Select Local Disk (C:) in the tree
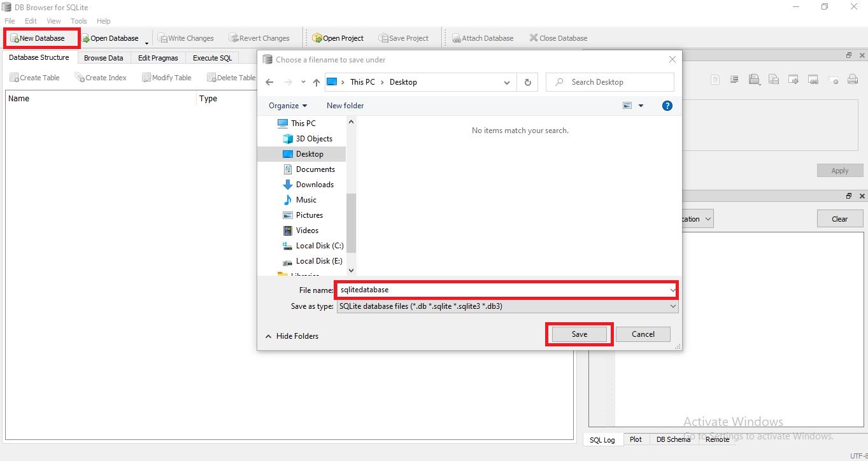The height and width of the screenshot is (461, 868). pos(320,246)
